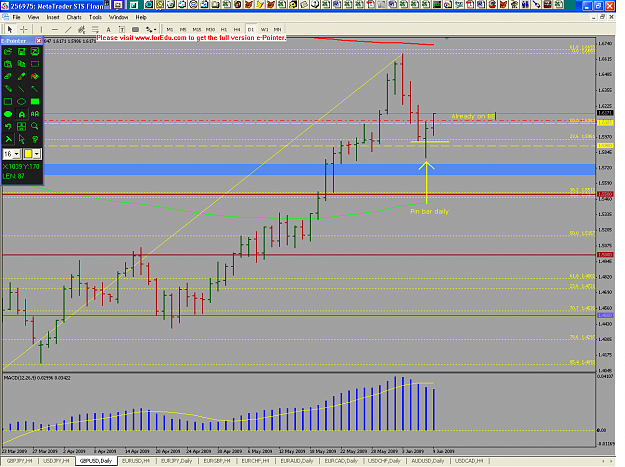Click the MACD indicator label

(x=37, y=378)
